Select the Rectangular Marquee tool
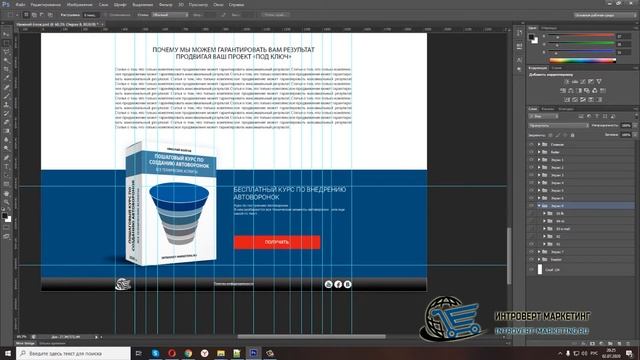640x360 pixels. click(6, 43)
